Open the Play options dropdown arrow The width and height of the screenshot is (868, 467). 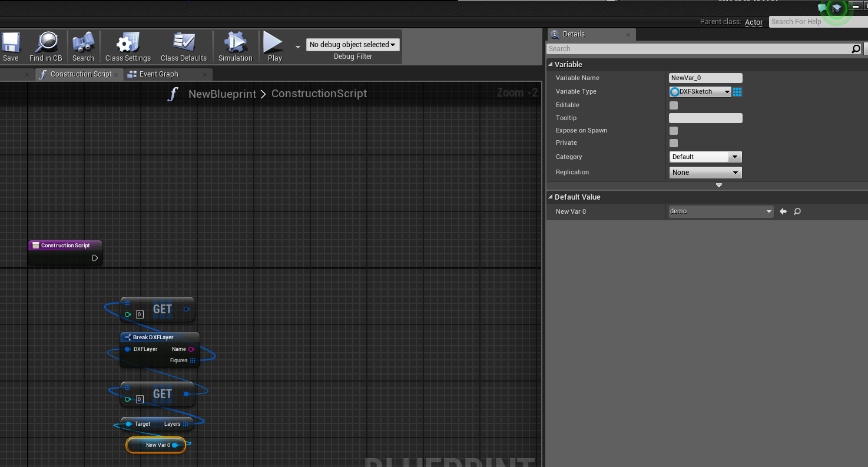[x=297, y=47]
